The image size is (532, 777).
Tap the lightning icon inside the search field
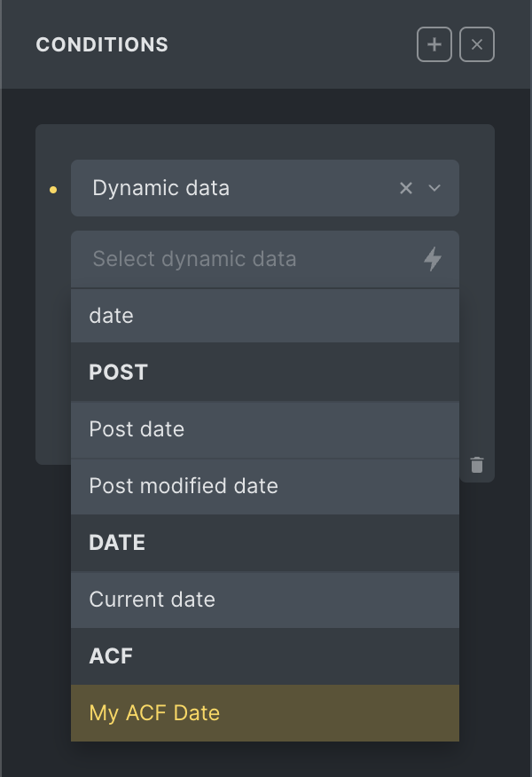(x=432, y=259)
